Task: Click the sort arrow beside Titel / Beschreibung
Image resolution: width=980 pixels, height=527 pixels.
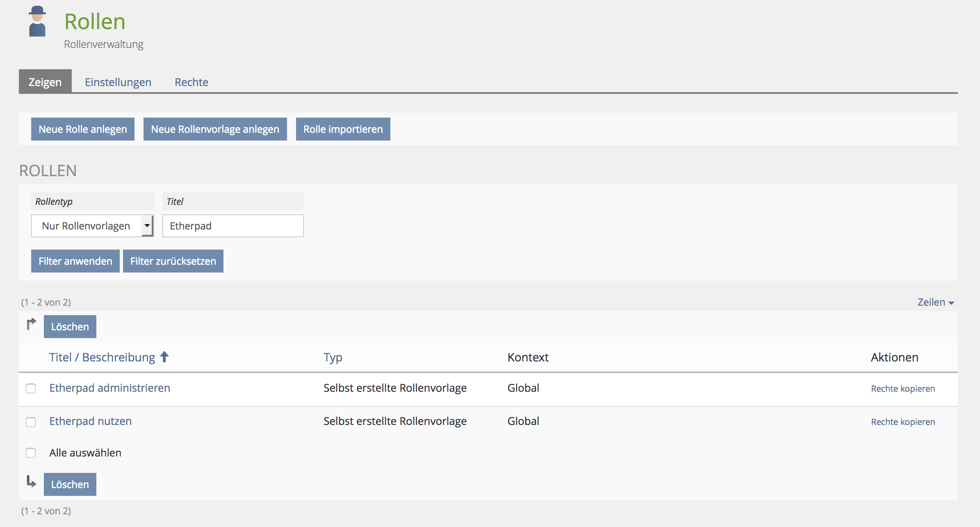Action: tap(164, 357)
